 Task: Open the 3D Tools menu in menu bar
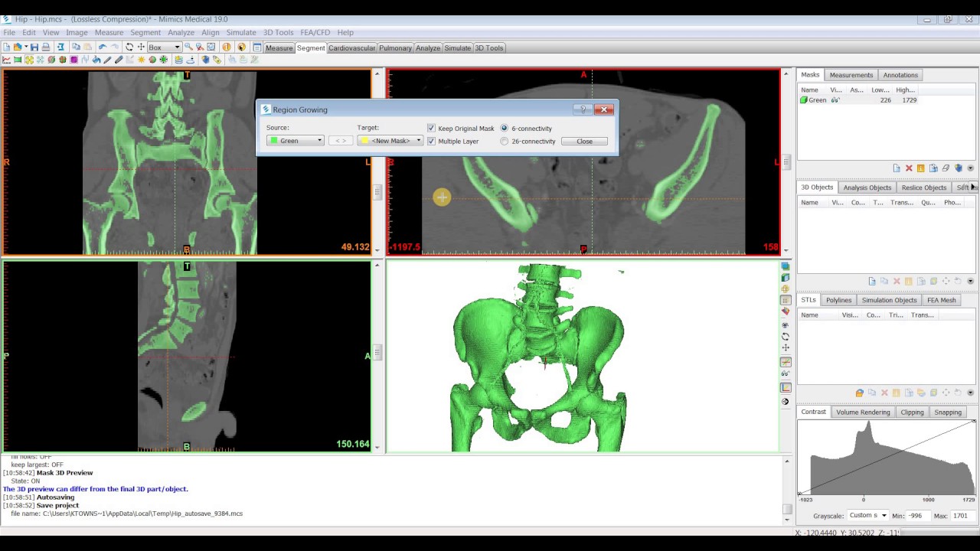[278, 32]
